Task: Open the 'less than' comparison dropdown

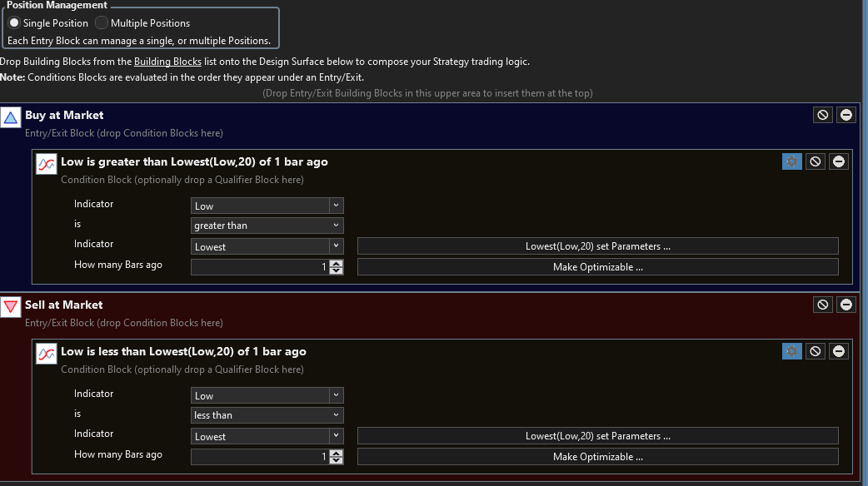Action: 267,415
